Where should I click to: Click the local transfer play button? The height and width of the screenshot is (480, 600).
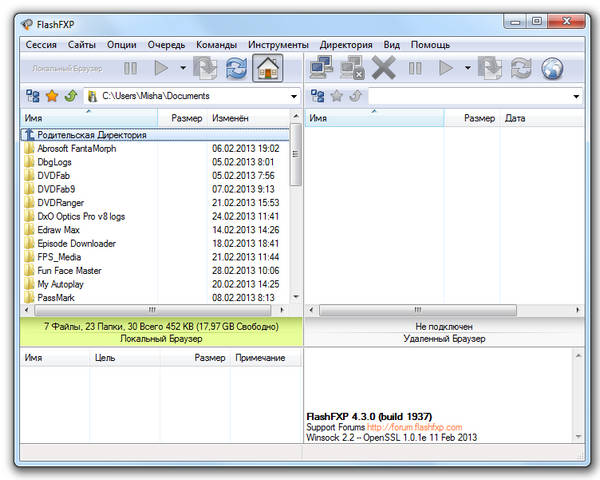pyautogui.click(x=160, y=69)
